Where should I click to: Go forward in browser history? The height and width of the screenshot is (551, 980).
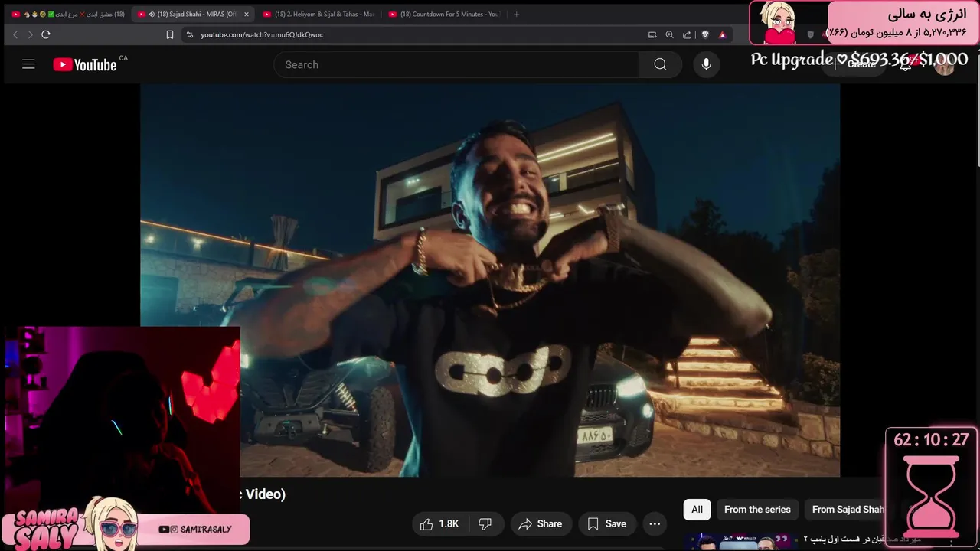[x=30, y=34]
